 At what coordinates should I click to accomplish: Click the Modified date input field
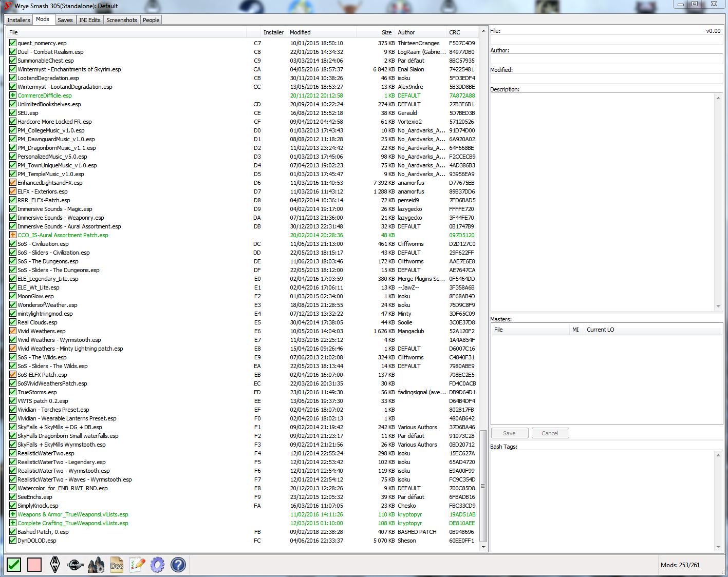pyautogui.click(x=606, y=79)
